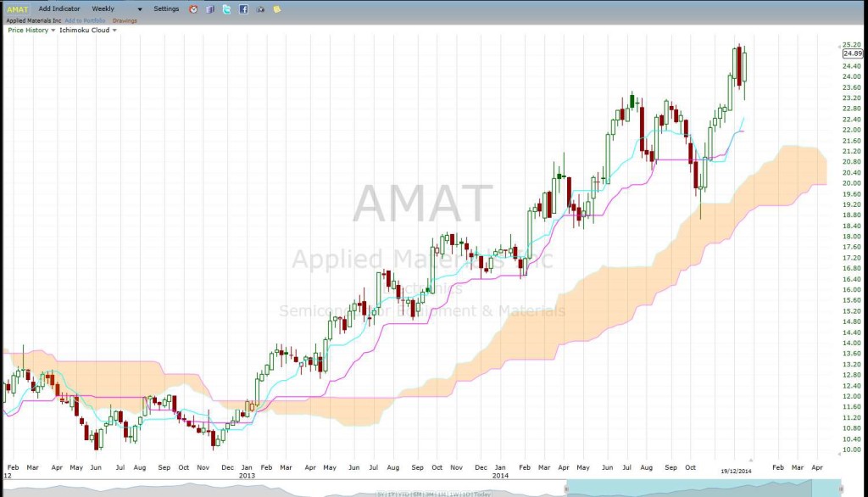868x497 pixels.
Task: Grab the left handle of navigator range
Action: point(565,489)
